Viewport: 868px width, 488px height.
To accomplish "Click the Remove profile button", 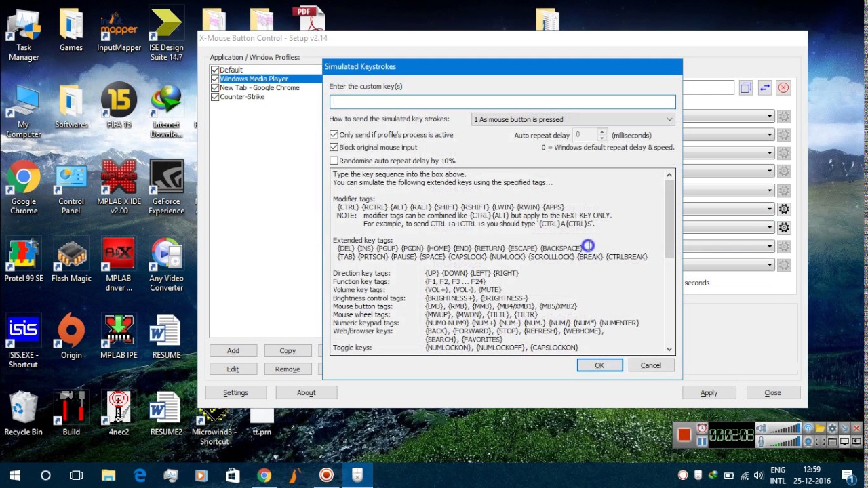I will point(288,369).
